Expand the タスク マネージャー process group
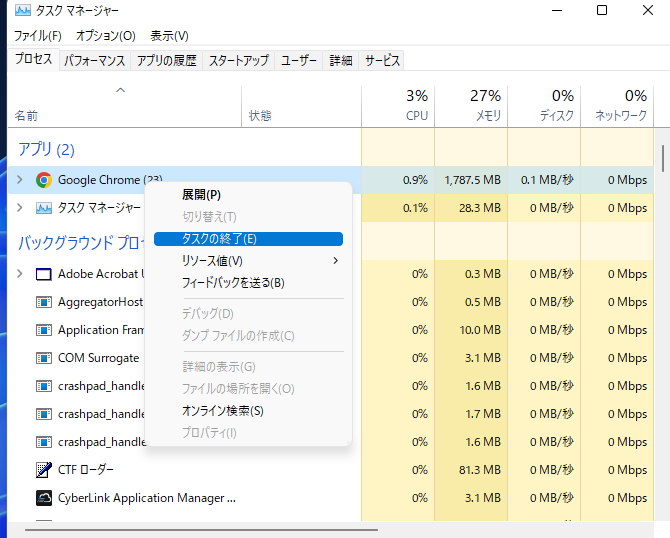 tap(20, 208)
